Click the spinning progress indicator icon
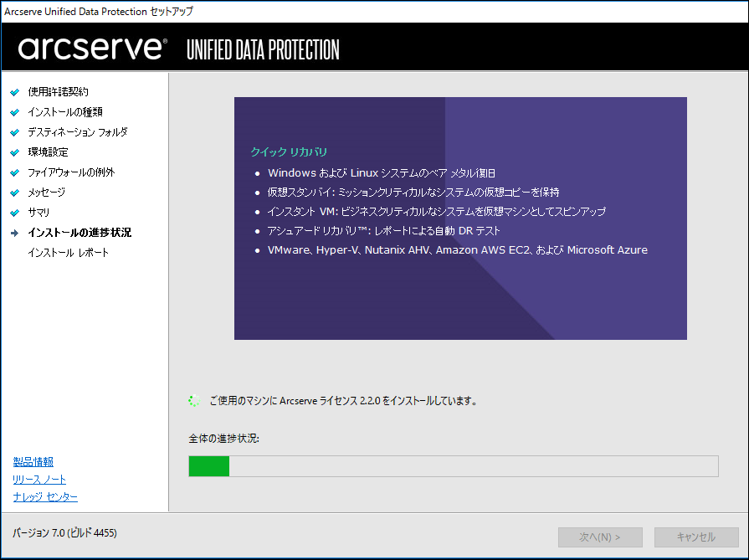 click(x=194, y=401)
